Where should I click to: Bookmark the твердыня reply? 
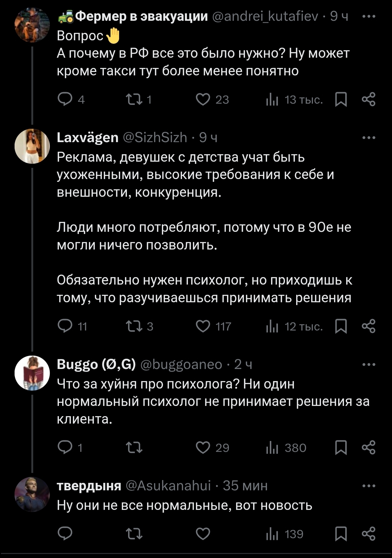click(341, 534)
